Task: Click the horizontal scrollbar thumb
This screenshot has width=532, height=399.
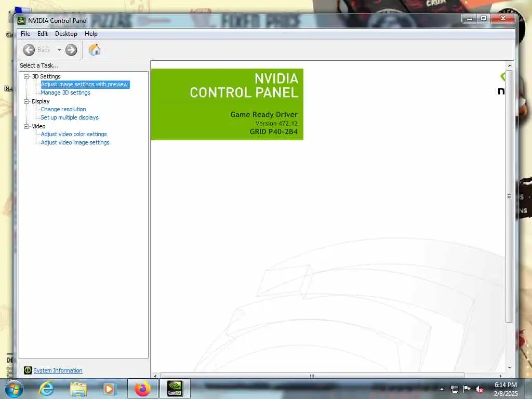Action: tap(312, 376)
